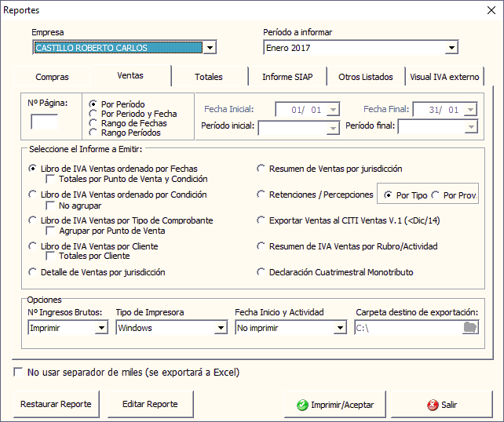Open the Tipo de Impresora dropdown
Screen dimensions: 504x422
tap(221, 328)
